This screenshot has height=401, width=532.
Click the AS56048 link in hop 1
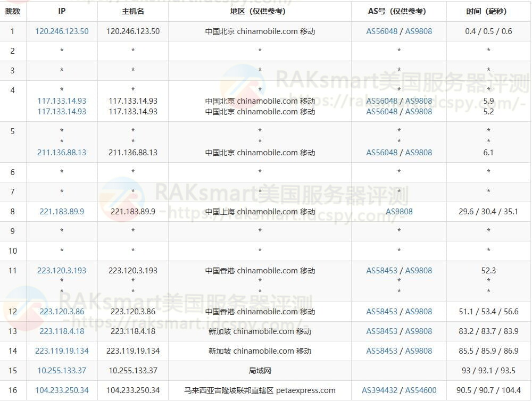pyautogui.click(x=381, y=31)
